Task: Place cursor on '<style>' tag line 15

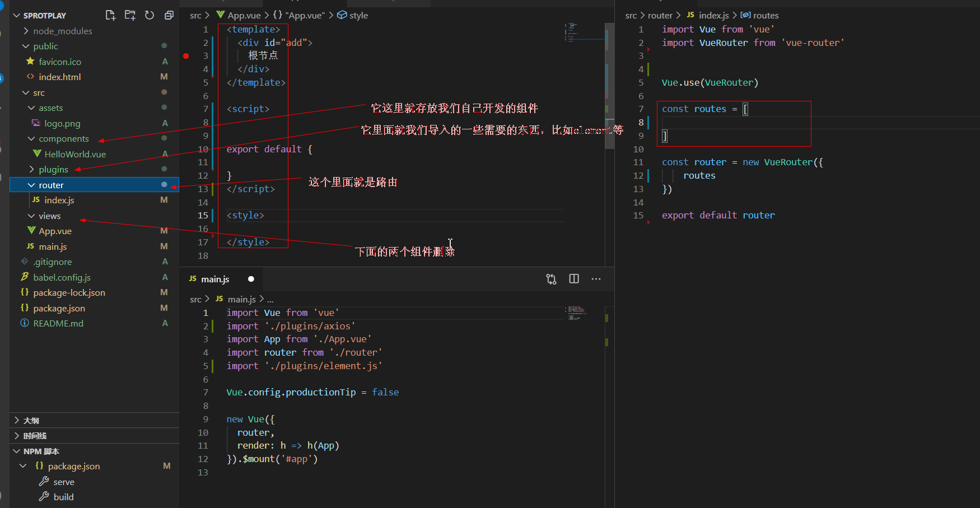Action: [245, 215]
